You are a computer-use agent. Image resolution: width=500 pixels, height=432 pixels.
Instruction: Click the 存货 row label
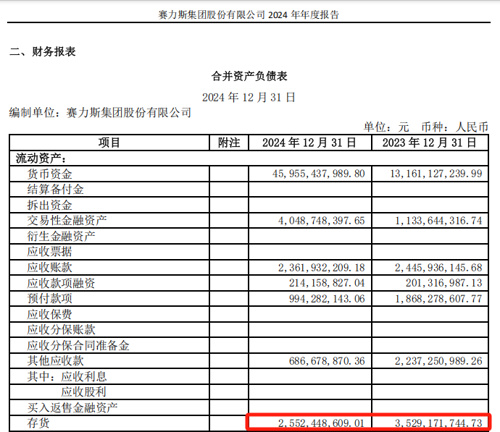tap(38, 423)
